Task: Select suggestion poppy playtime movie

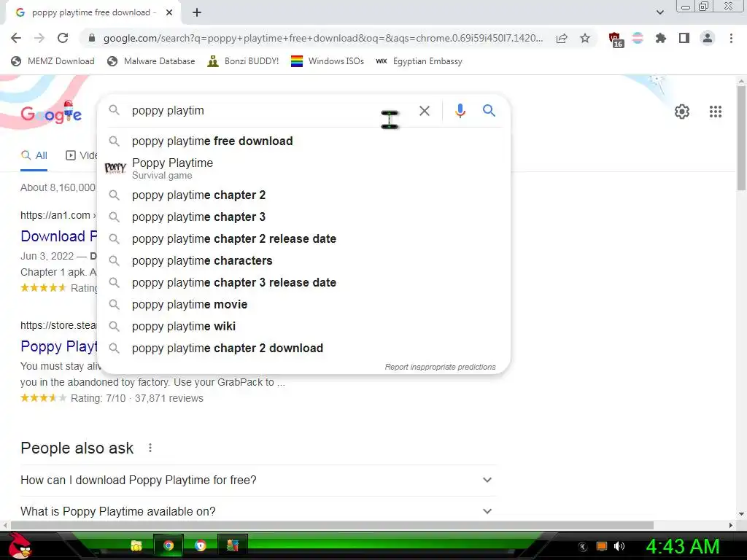Action: tap(304, 304)
